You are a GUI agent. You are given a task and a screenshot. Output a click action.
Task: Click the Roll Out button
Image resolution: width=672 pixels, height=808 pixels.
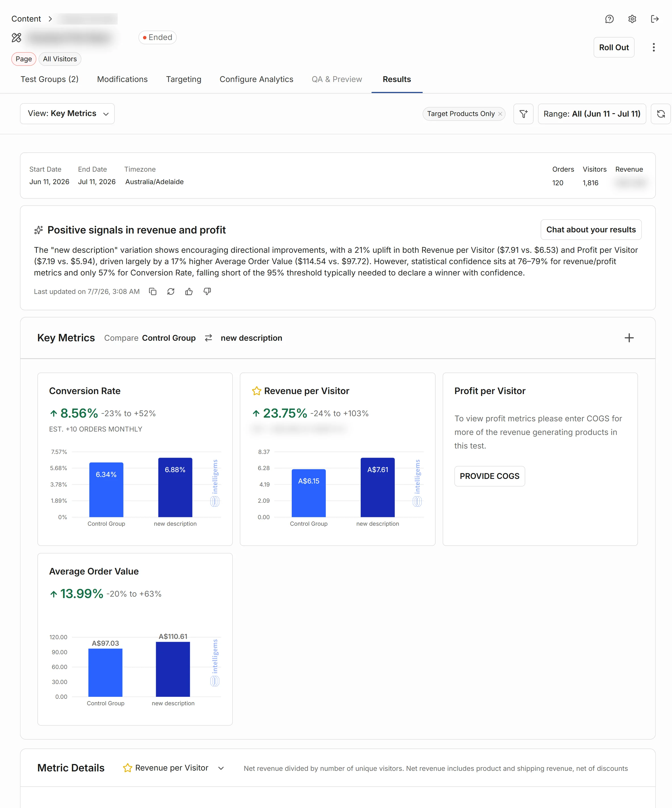614,47
